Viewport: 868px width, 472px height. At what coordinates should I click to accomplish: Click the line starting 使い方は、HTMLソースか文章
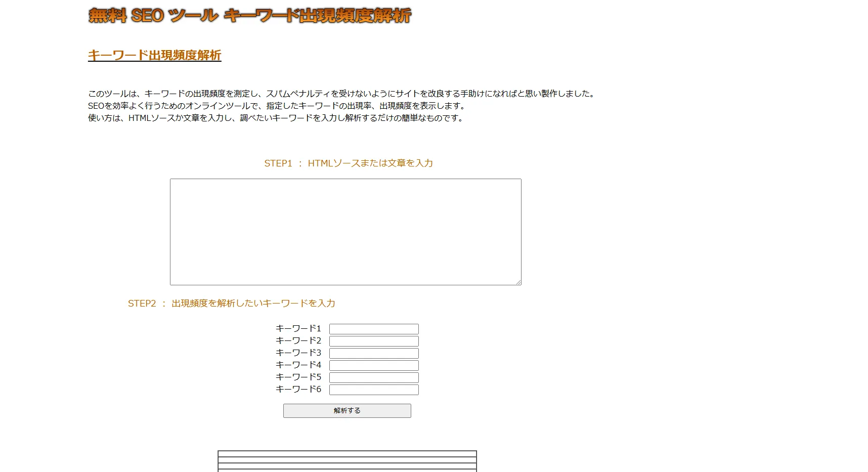coord(276,118)
